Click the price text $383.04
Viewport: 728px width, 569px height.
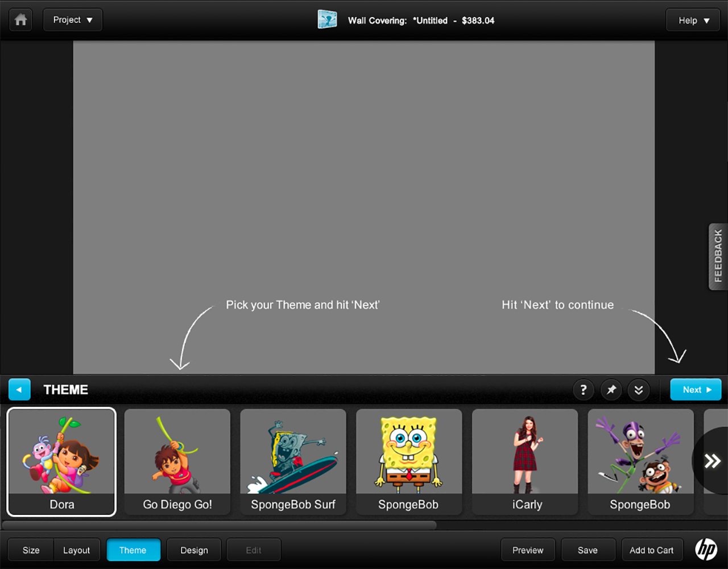click(478, 20)
